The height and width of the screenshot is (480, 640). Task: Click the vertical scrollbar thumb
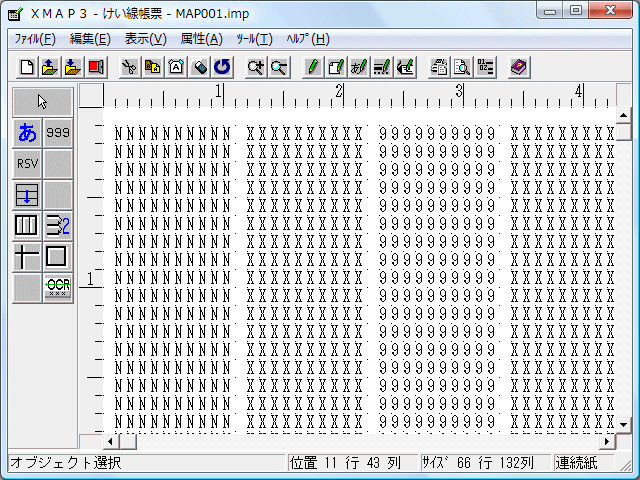coord(623,132)
